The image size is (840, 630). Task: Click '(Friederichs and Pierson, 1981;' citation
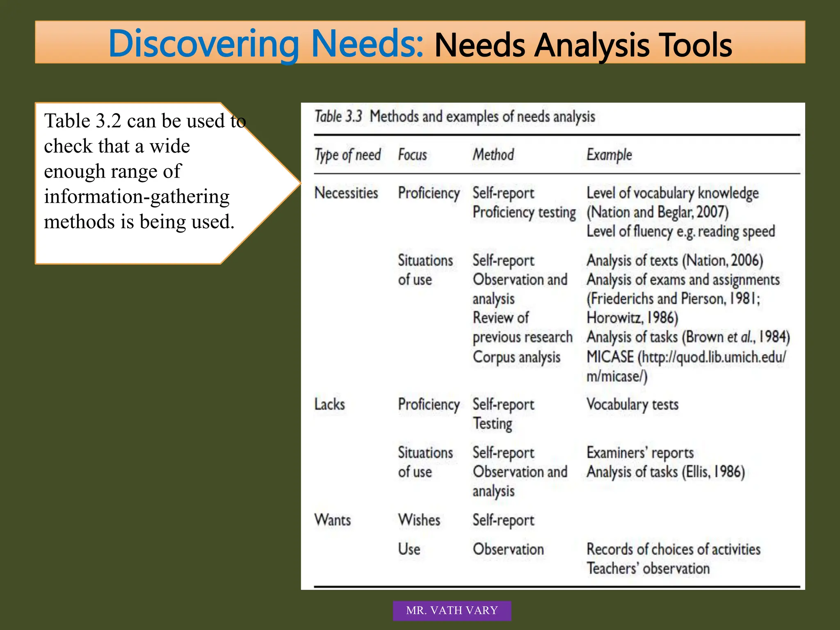point(673,299)
